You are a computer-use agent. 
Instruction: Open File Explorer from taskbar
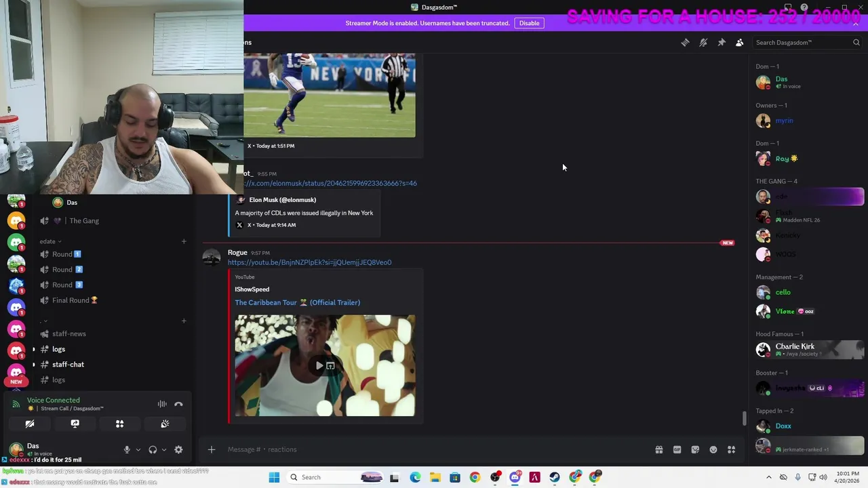pyautogui.click(x=435, y=477)
